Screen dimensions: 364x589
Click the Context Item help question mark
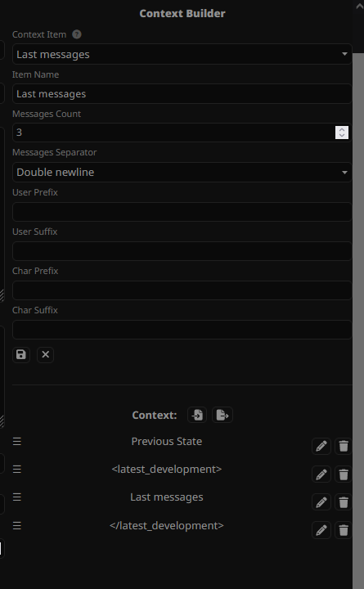(x=77, y=34)
